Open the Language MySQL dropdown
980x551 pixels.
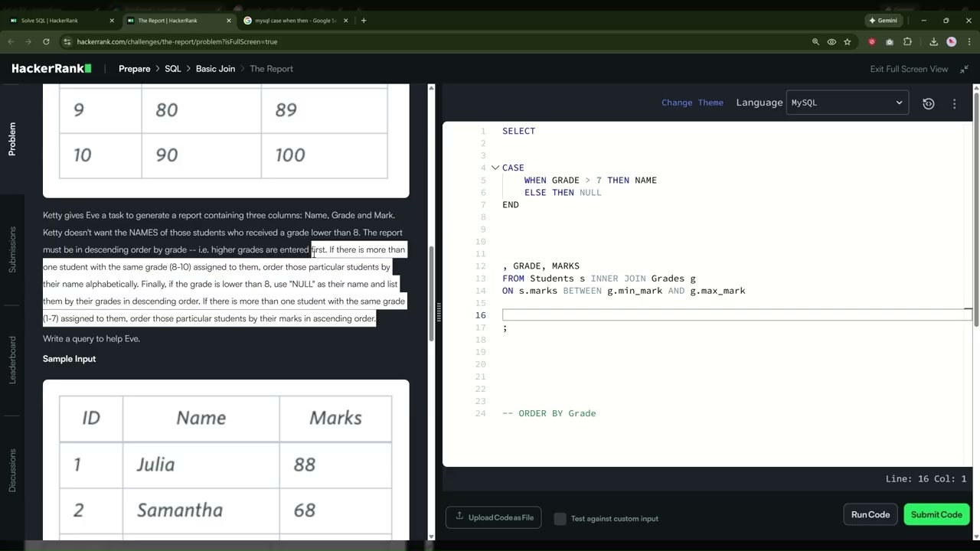847,103
